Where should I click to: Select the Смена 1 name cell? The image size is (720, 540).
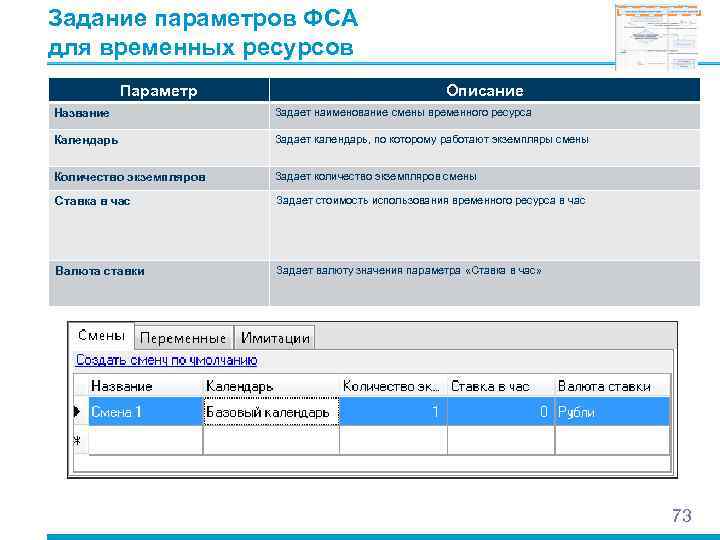pos(146,411)
